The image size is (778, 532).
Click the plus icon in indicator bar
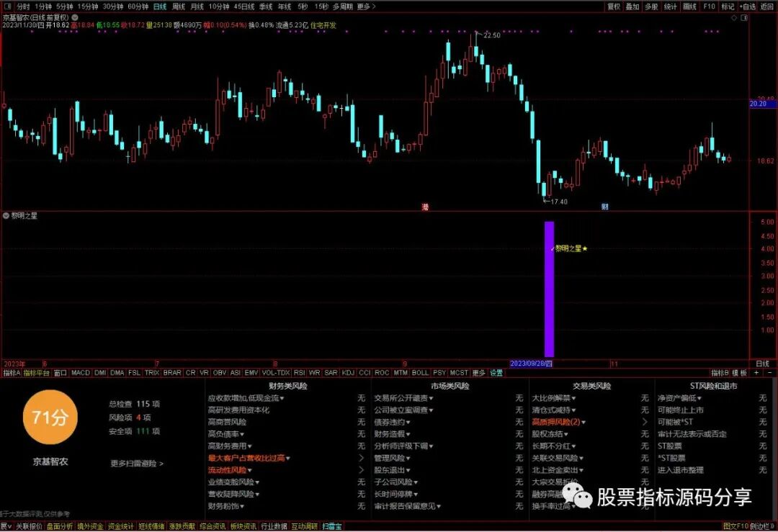(757, 373)
